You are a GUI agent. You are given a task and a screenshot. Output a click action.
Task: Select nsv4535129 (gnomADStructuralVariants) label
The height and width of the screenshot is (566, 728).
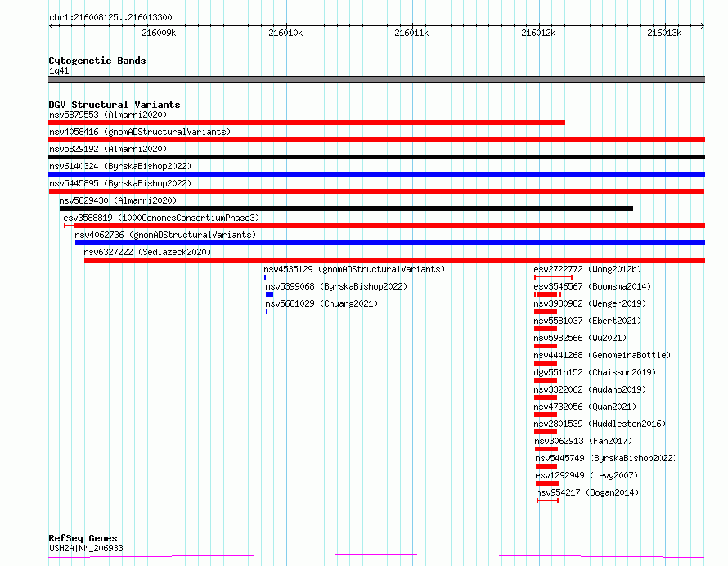[x=354, y=269]
